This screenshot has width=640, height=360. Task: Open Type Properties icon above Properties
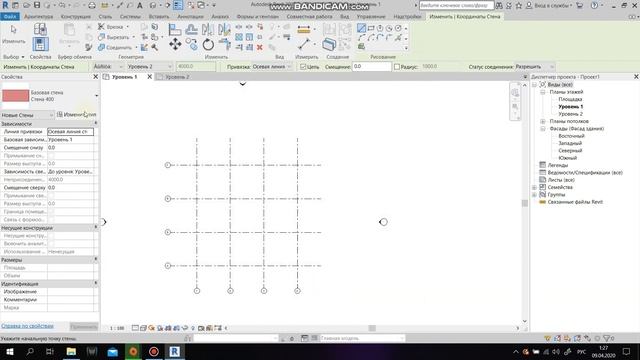click(40, 29)
